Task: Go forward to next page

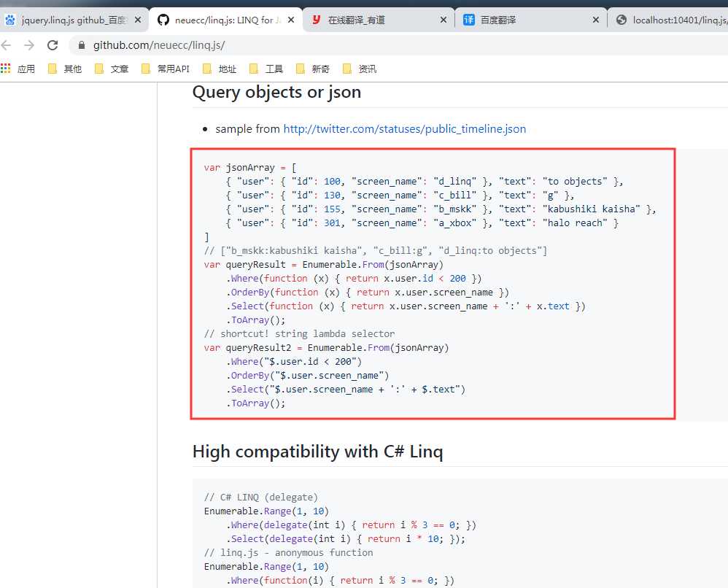Action: (29, 45)
